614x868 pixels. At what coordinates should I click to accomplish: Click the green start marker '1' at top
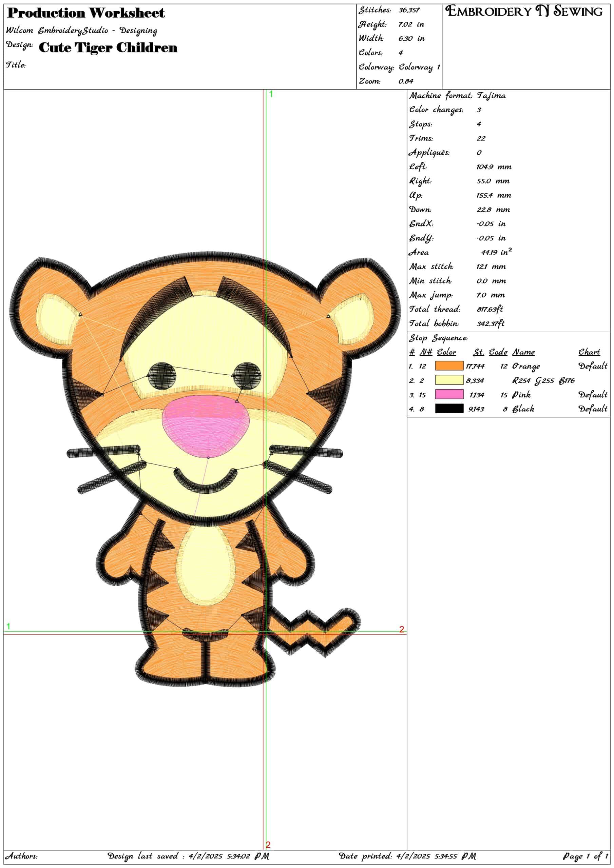pos(271,94)
